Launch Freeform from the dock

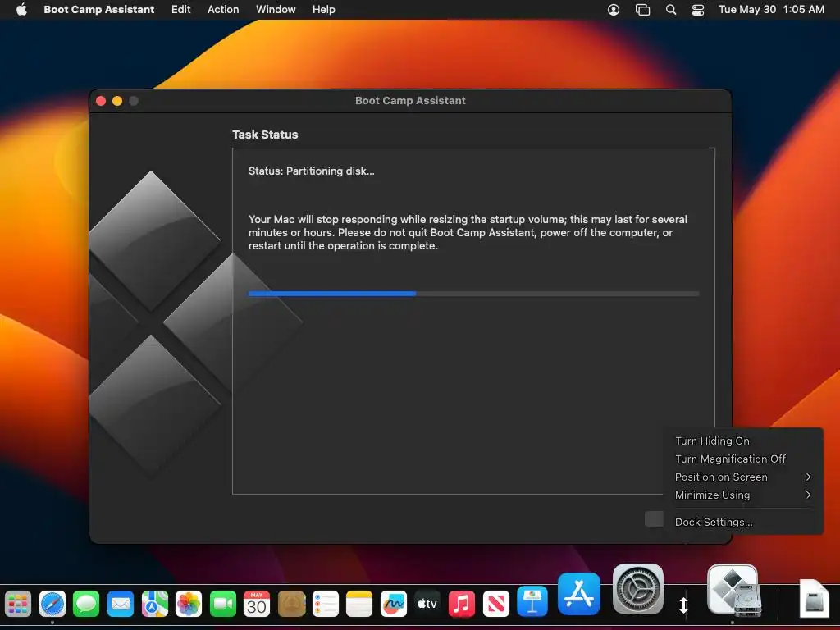tap(393, 605)
